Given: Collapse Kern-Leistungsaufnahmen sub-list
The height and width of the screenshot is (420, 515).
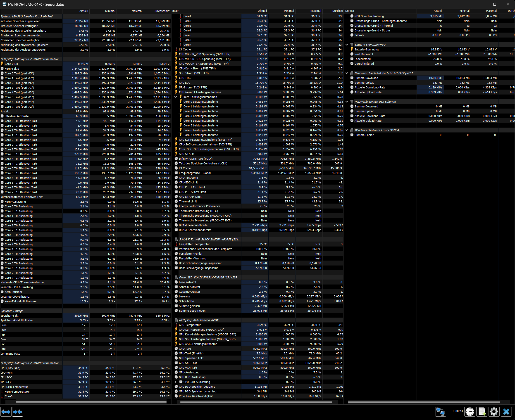Looking at the screenshot, I should click(x=176, y=97).
